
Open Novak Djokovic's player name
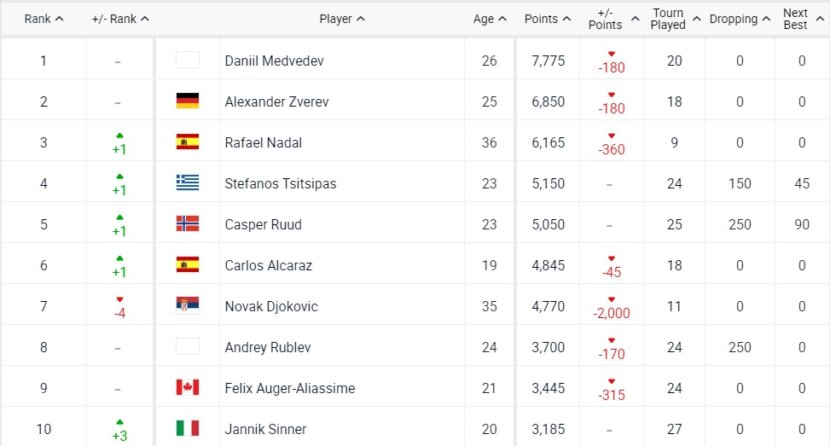click(271, 306)
